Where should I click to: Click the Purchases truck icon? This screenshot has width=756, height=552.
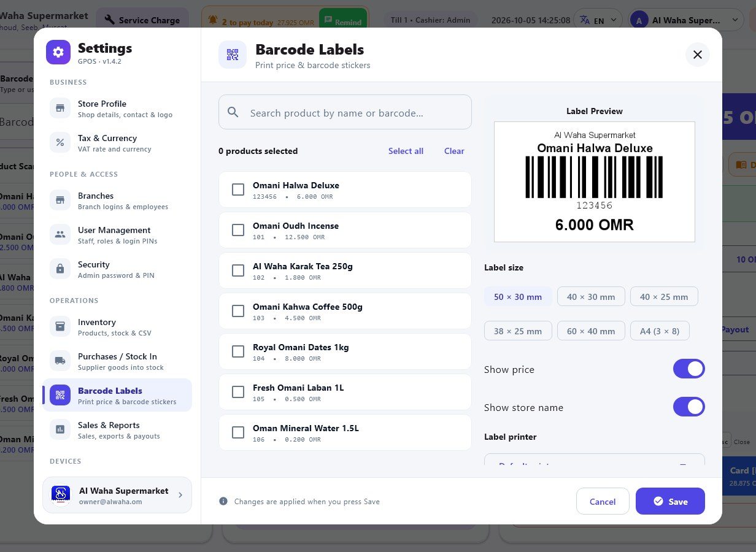tap(60, 361)
